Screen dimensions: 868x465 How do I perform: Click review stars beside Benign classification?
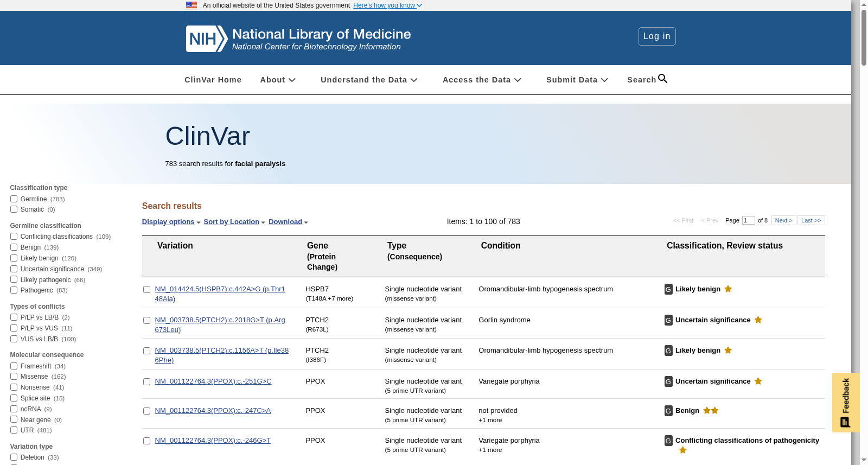pyautogui.click(x=711, y=411)
